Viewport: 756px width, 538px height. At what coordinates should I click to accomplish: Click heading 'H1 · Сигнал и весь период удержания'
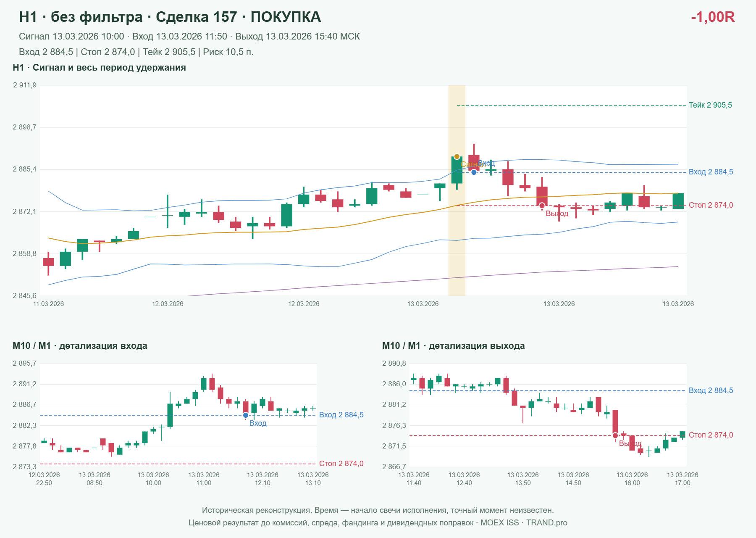pyautogui.click(x=99, y=68)
